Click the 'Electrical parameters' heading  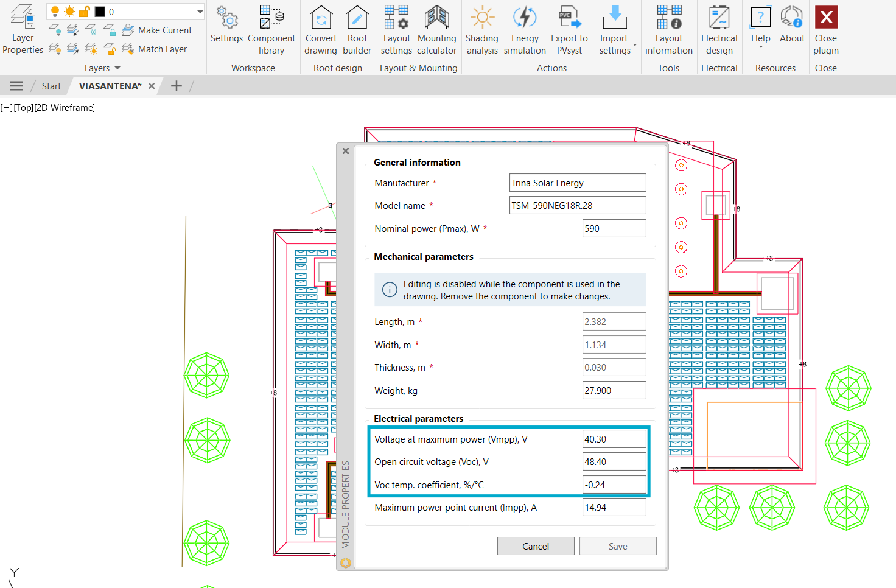point(419,419)
